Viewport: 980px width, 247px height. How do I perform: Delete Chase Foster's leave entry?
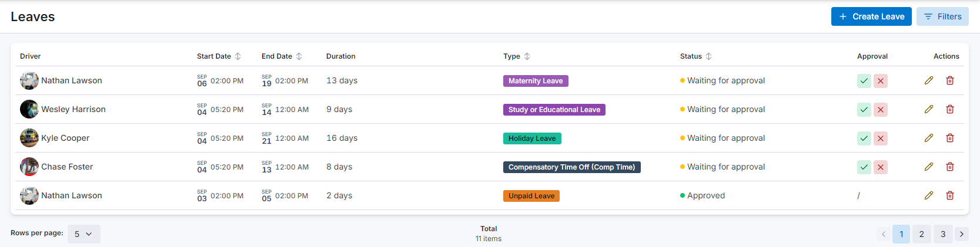(x=949, y=167)
